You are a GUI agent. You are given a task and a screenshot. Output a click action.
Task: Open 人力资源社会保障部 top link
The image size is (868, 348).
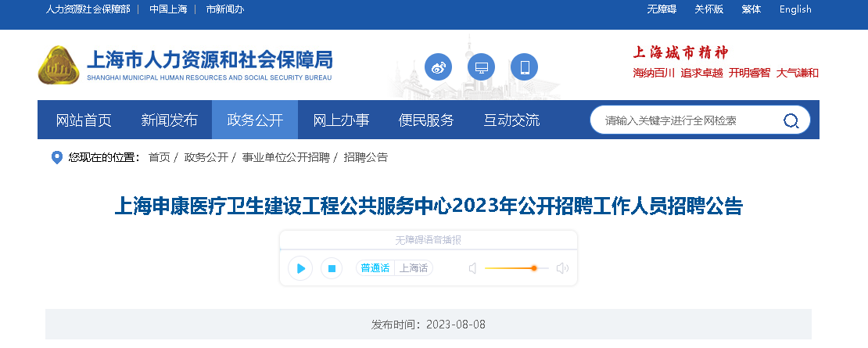(88, 9)
